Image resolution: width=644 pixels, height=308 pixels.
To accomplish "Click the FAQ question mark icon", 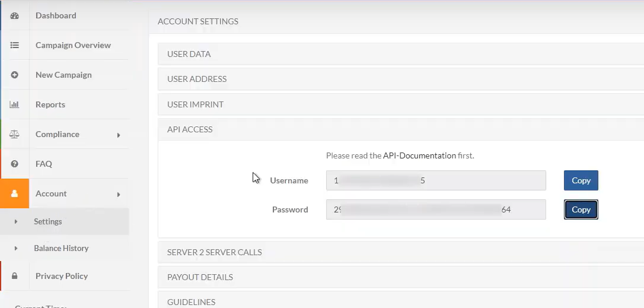I will [x=15, y=164].
